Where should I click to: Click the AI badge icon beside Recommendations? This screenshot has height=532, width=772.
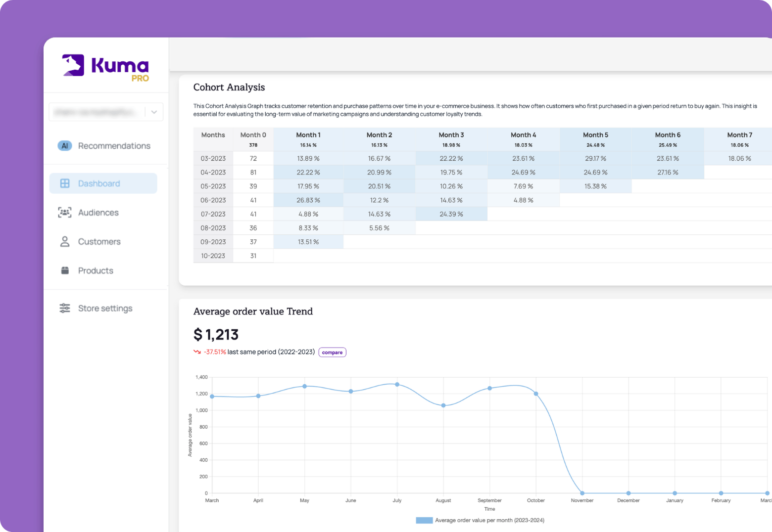(65, 146)
